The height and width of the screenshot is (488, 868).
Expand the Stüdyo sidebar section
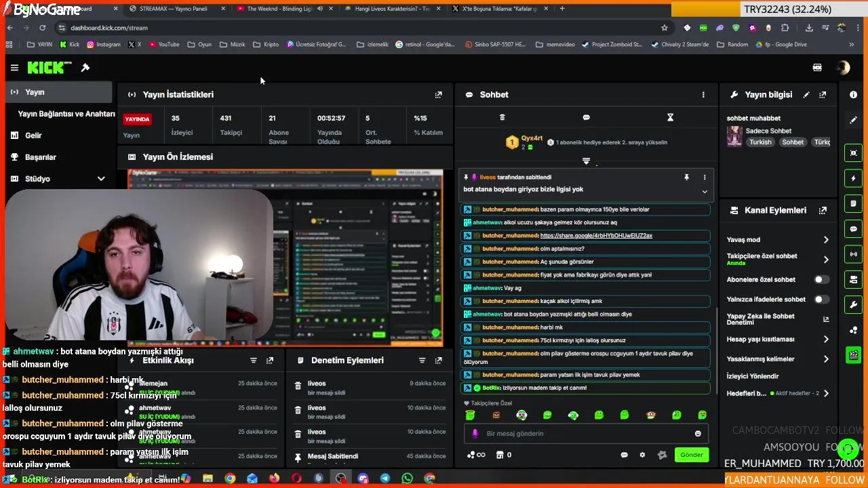point(101,179)
